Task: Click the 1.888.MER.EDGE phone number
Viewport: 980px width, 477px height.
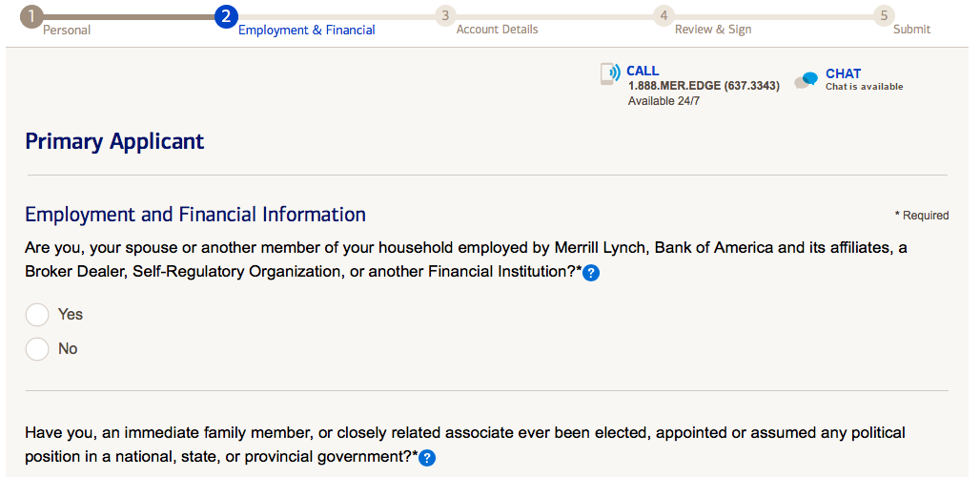Action: tap(704, 86)
